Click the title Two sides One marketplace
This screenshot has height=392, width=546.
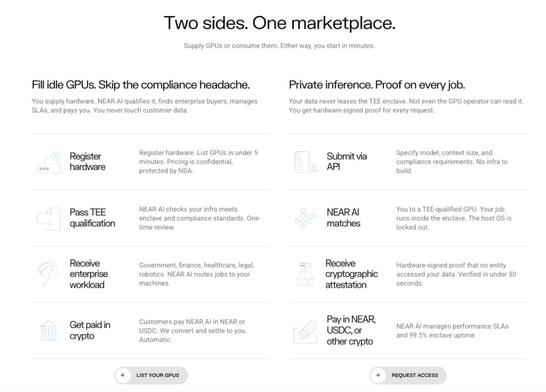click(279, 23)
